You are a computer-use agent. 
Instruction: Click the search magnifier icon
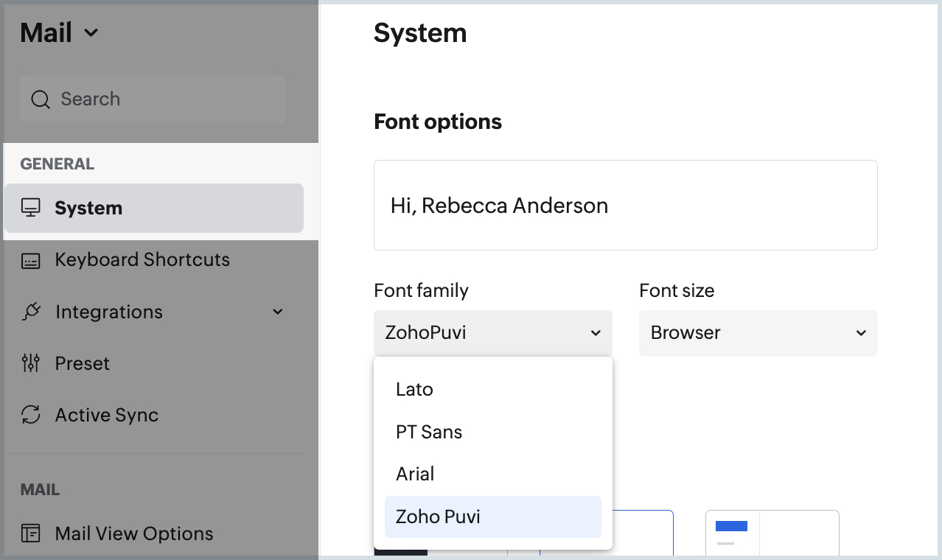click(x=41, y=99)
